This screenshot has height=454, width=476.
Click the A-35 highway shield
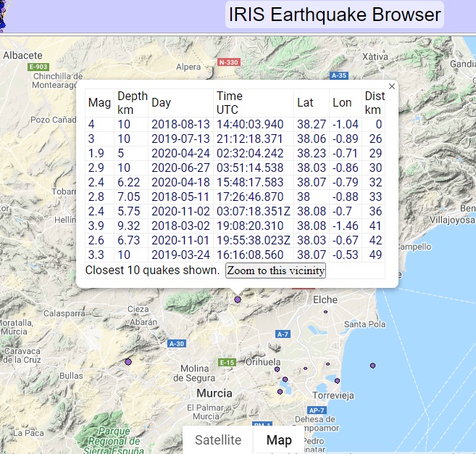[x=339, y=75]
